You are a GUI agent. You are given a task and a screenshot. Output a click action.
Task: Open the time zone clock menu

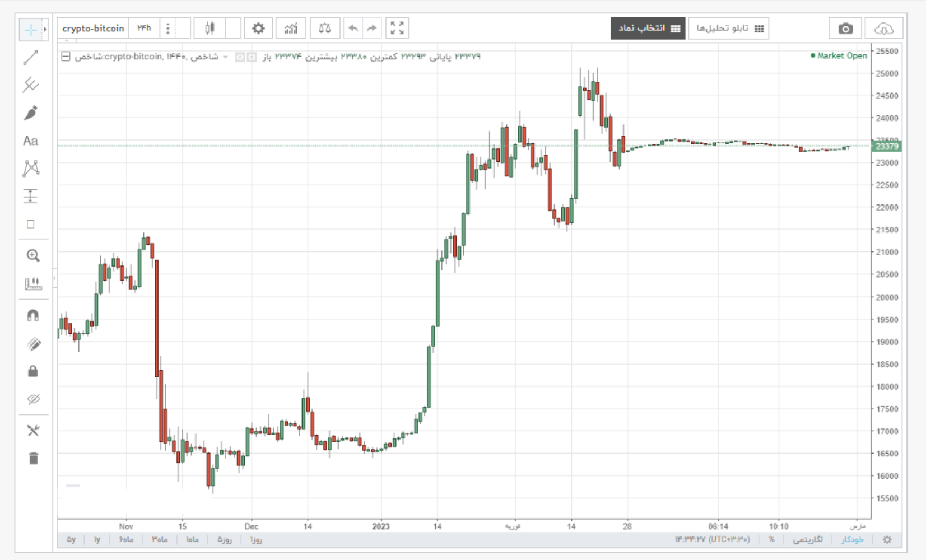(x=712, y=540)
